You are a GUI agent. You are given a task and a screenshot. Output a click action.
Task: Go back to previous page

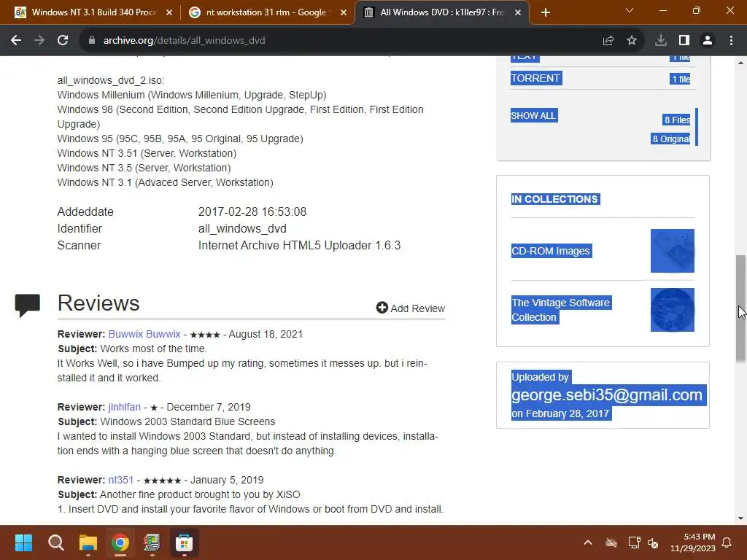pyautogui.click(x=16, y=41)
